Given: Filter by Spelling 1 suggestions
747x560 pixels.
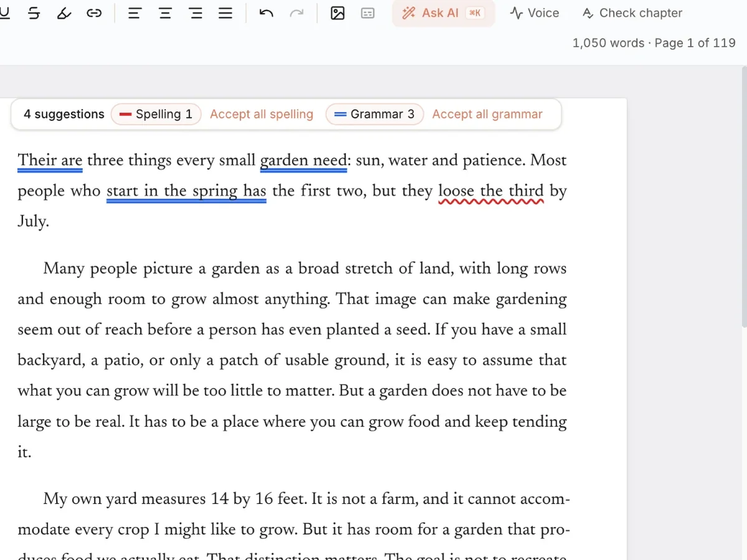Looking at the screenshot, I should tap(156, 114).
